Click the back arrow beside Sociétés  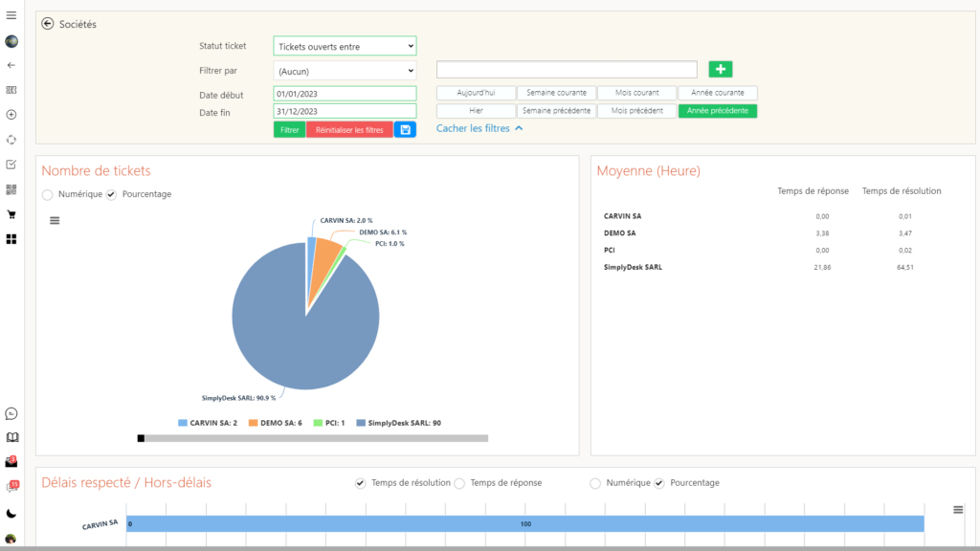pos(48,24)
